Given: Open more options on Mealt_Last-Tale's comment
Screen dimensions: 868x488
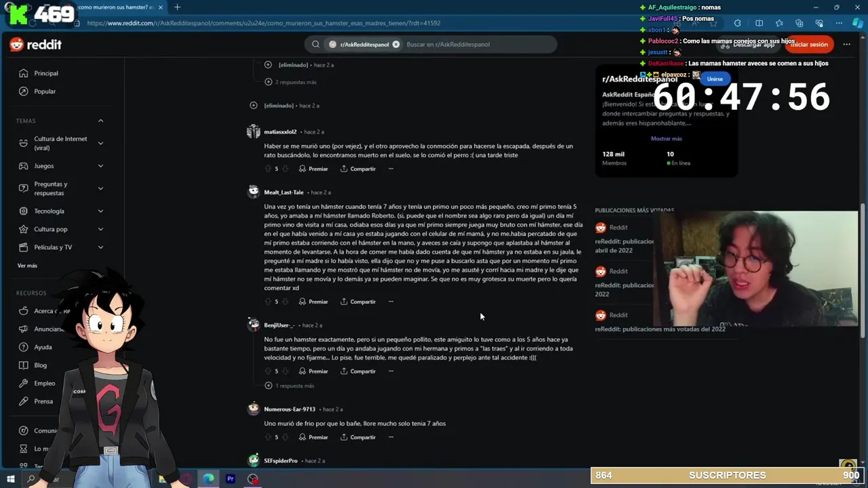Looking at the screenshot, I should [x=391, y=302].
